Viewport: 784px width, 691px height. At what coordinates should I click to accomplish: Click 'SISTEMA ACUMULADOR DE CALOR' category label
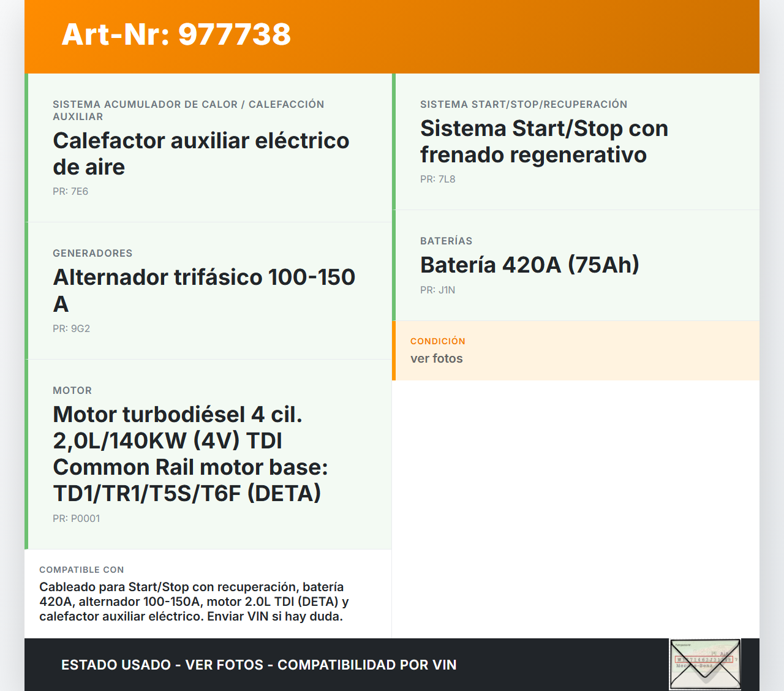click(x=189, y=110)
